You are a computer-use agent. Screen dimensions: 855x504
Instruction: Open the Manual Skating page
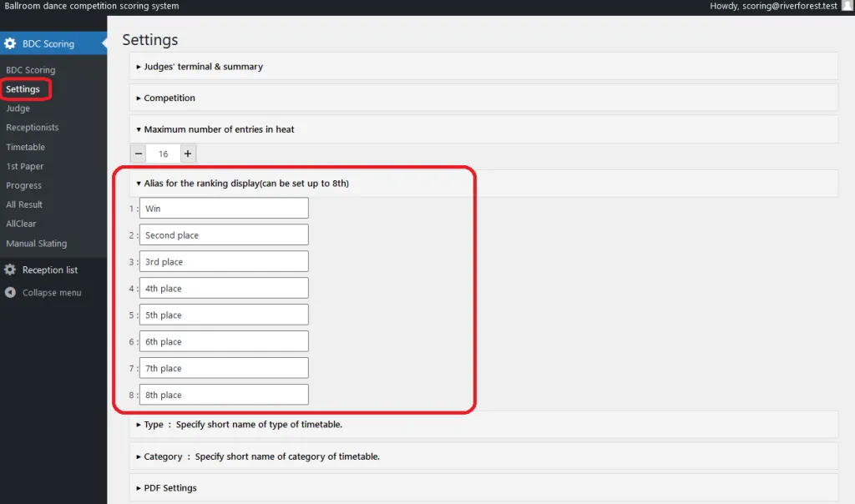(36, 244)
